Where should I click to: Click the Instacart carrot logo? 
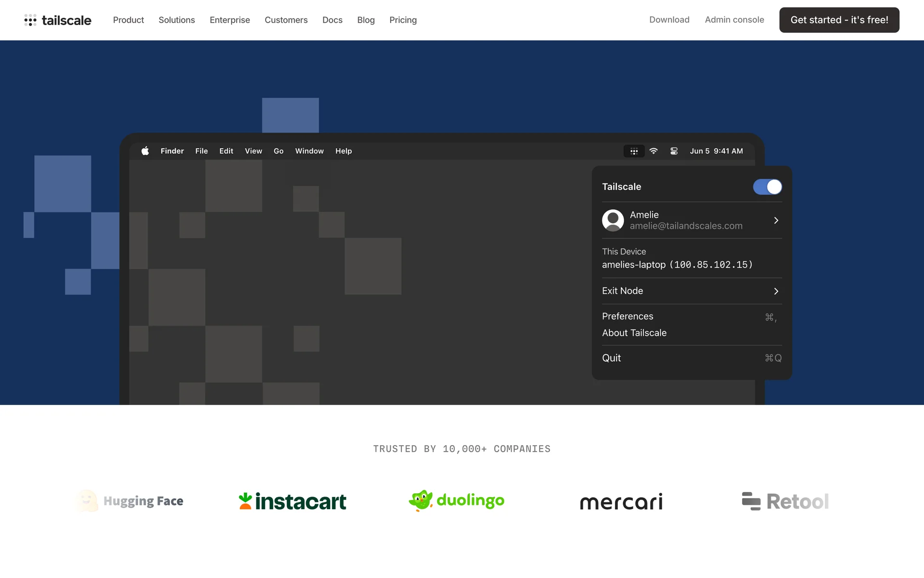point(245,501)
